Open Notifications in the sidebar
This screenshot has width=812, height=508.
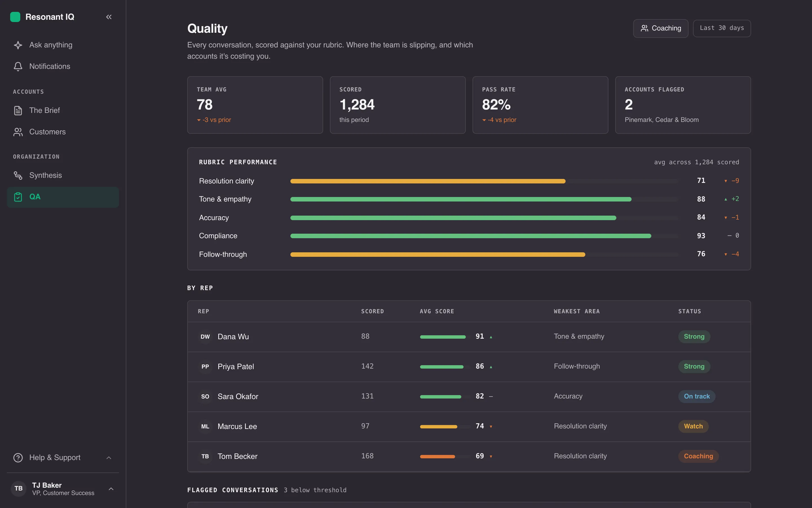(63, 67)
